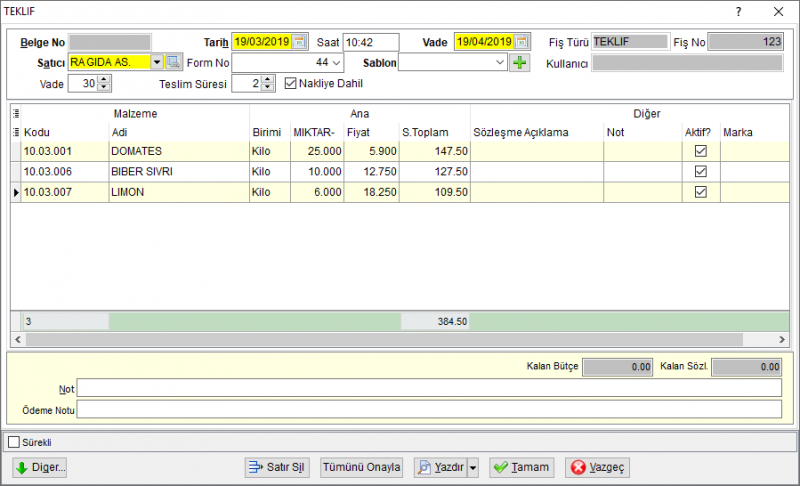800x486 pixels.
Task: Open the Yazdır dropdown arrow
Action: tap(473, 467)
